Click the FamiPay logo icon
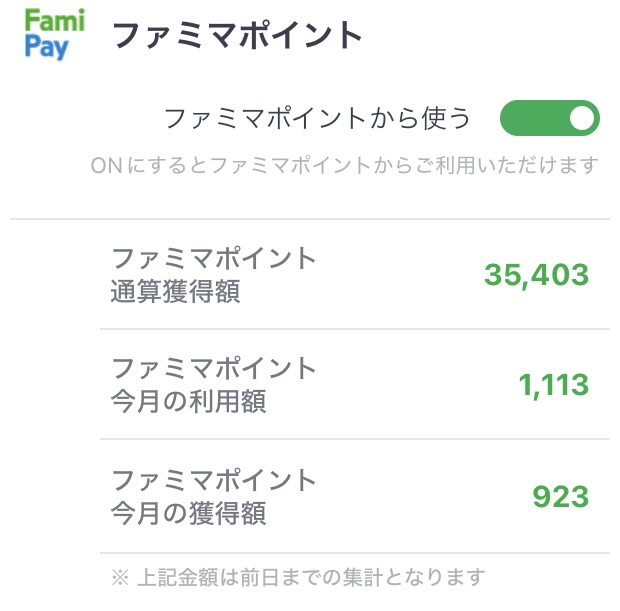Viewport: 620px width, 611px height. pyautogui.click(x=55, y=34)
